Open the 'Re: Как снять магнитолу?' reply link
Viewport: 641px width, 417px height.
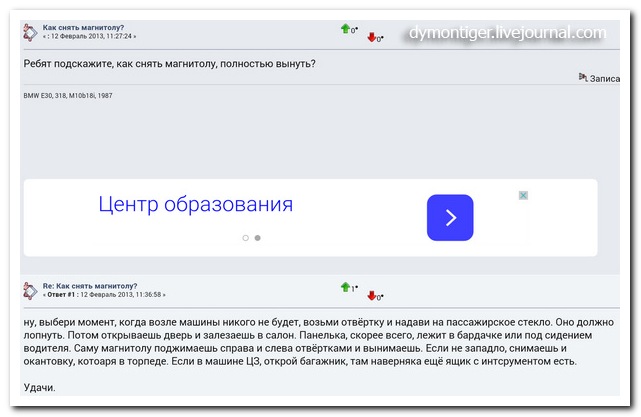[x=90, y=285]
